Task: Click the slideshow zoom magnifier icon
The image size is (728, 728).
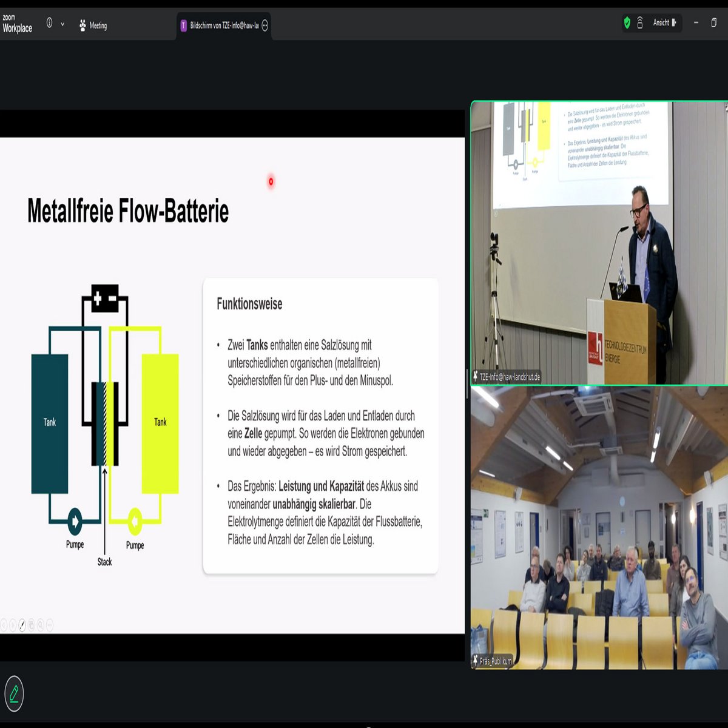Action: [x=41, y=624]
